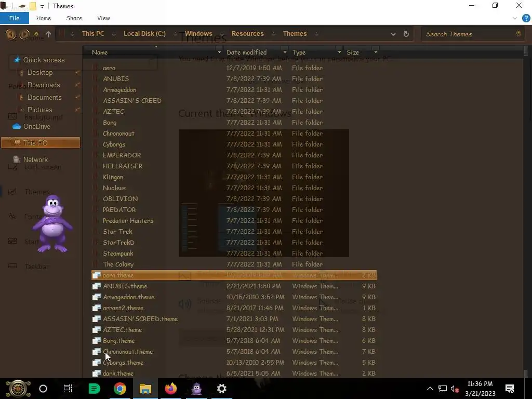The image size is (532, 399).
Task: Go up one folder level
Action: pyautogui.click(x=48, y=34)
